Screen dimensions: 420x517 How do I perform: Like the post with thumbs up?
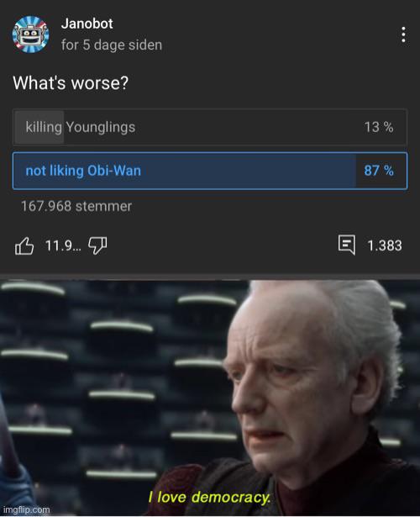(x=24, y=246)
